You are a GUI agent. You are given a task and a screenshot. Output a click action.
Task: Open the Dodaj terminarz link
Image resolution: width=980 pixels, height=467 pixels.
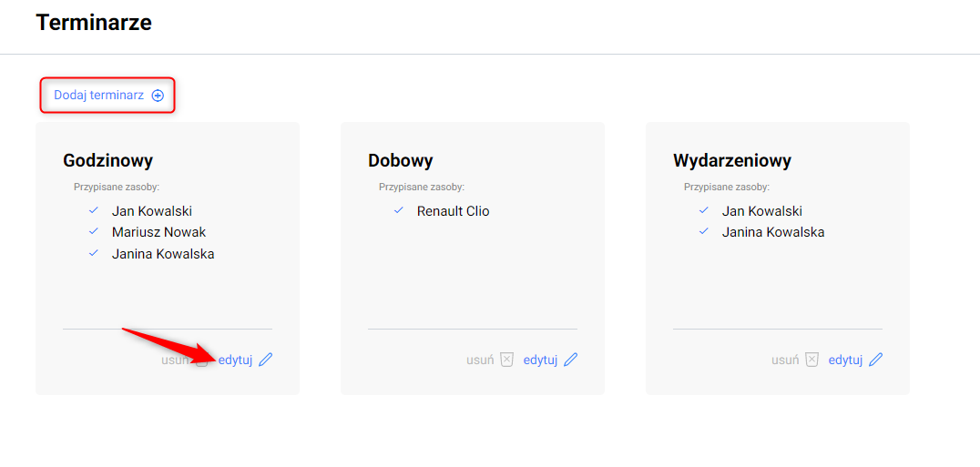pyautogui.click(x=99, y=95)
